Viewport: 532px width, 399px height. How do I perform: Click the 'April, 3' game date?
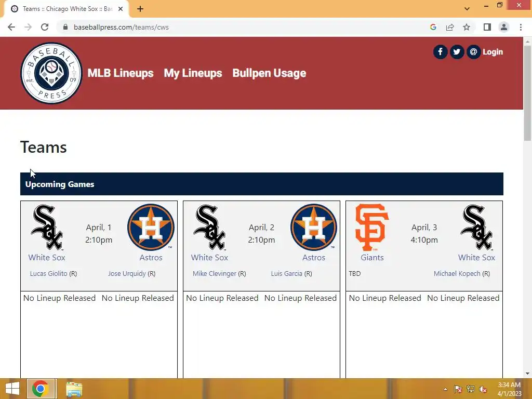(424, 228)
